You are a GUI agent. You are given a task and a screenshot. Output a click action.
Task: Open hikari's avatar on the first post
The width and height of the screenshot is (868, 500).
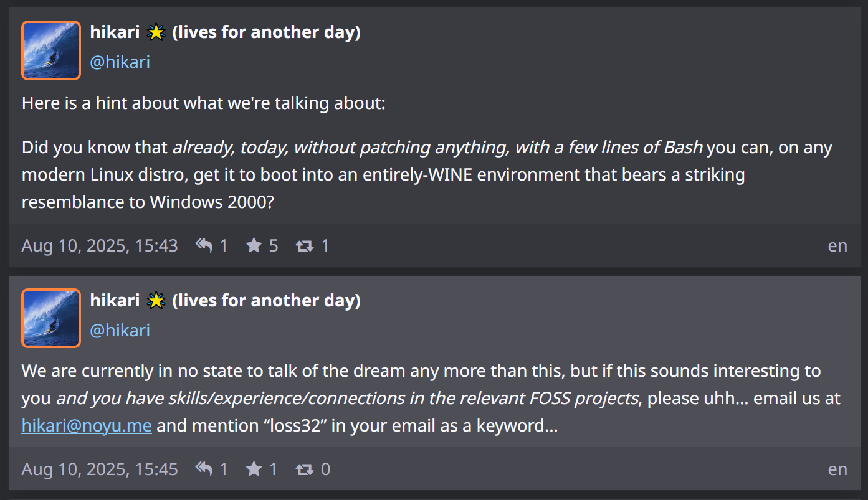51,50
